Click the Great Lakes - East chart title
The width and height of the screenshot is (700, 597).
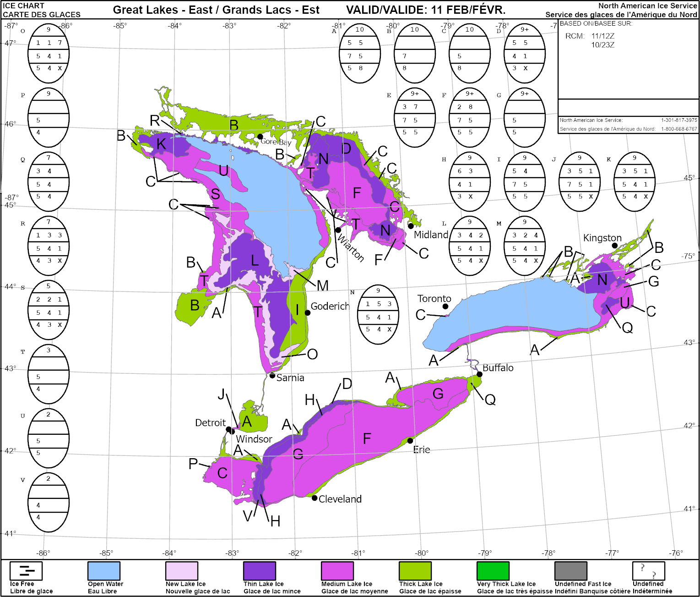click(x=216, y=10)
